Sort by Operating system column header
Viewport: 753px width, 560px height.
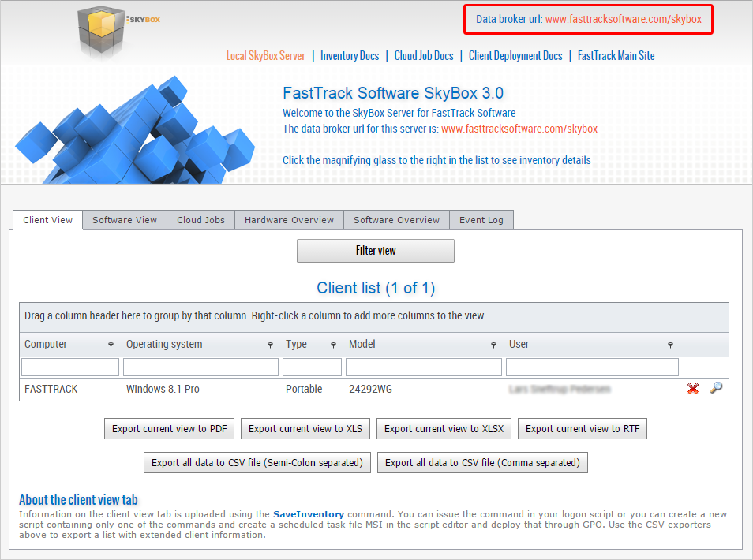164,344
